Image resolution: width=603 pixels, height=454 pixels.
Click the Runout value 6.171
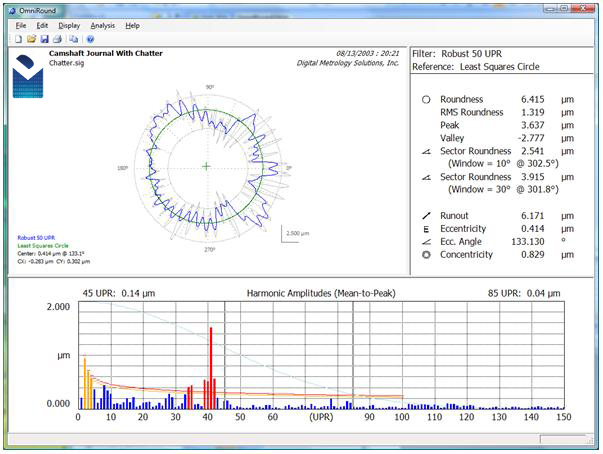(533, 216)
